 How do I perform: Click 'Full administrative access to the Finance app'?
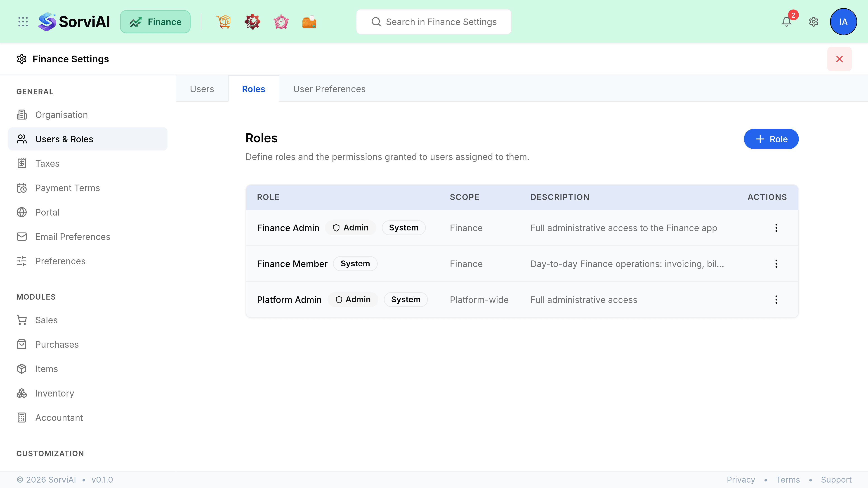tap(624, 228)
